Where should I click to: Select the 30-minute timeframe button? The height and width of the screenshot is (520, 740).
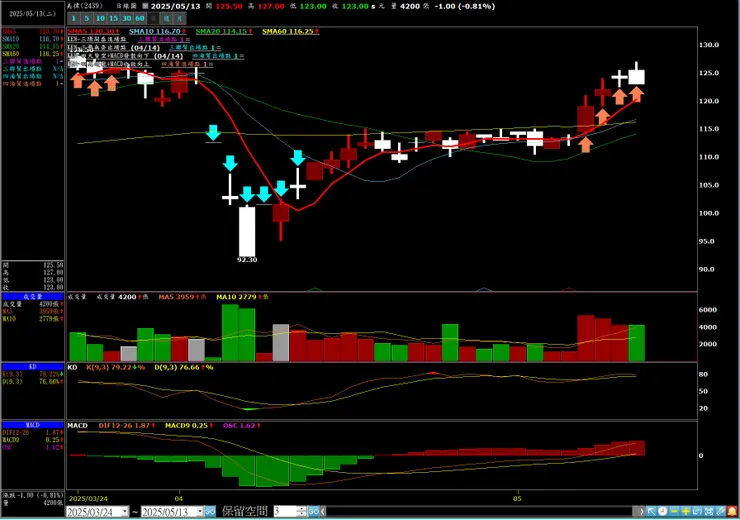[126, 18]
